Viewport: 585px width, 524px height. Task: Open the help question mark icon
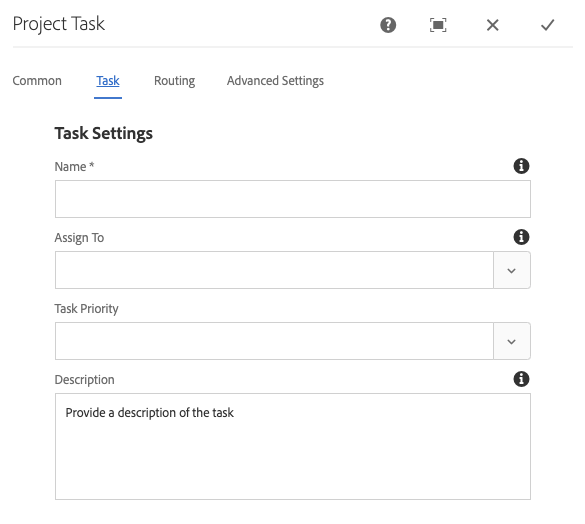(x=388, y=25)
